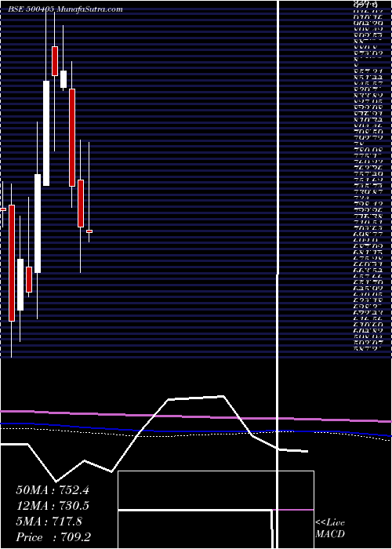
Task: Click the small white candle near chart top
Action: click(64, 79)
